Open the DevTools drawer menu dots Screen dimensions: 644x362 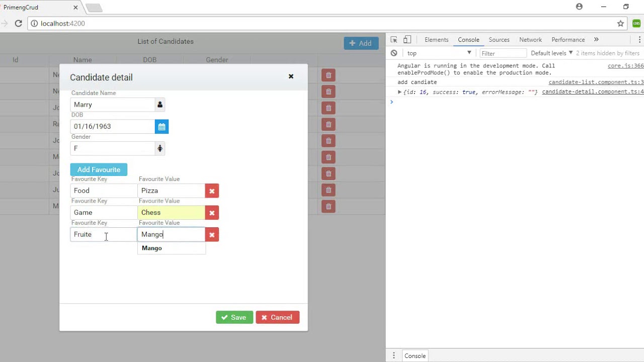click(394, 355)
